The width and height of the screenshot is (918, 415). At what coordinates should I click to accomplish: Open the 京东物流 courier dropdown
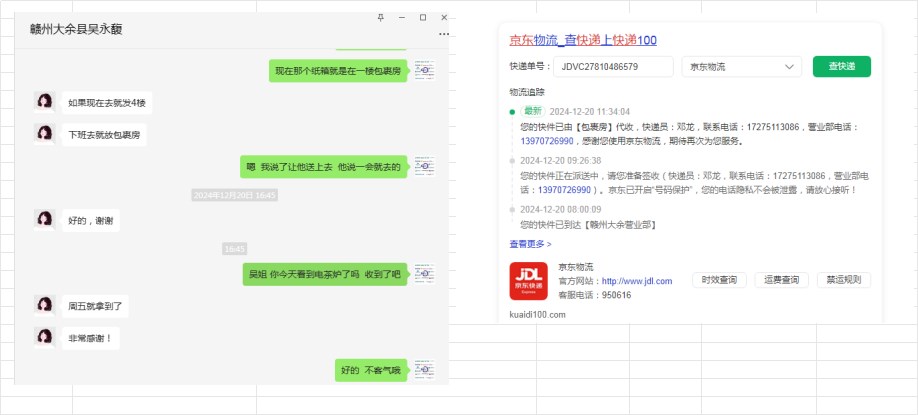pos(742,67)
